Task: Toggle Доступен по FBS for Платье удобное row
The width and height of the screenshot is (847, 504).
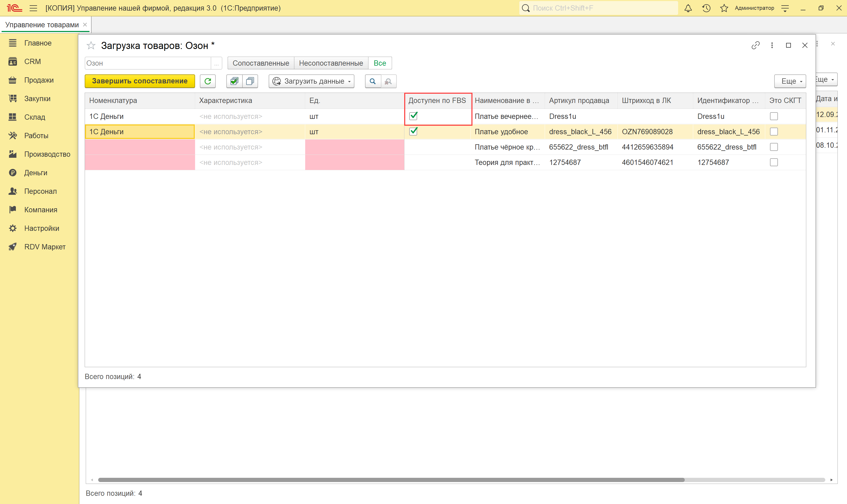Action: point(413,132)
